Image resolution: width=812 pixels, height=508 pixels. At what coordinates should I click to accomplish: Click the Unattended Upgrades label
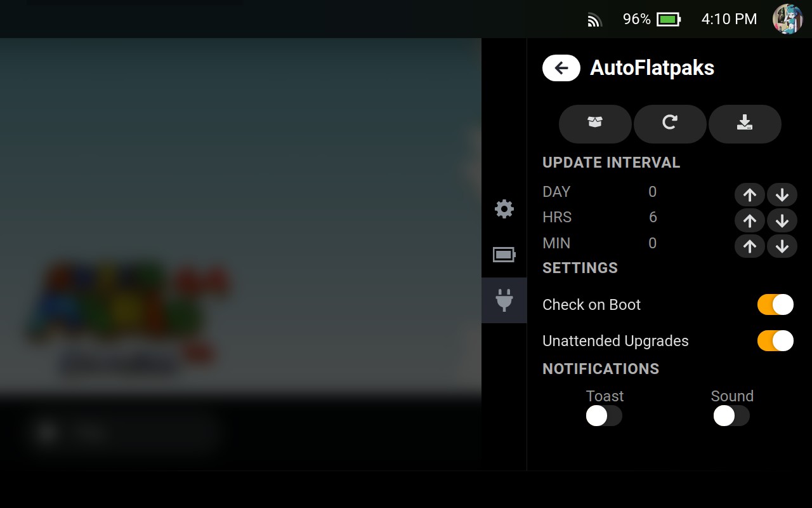(x=615, y=341)
